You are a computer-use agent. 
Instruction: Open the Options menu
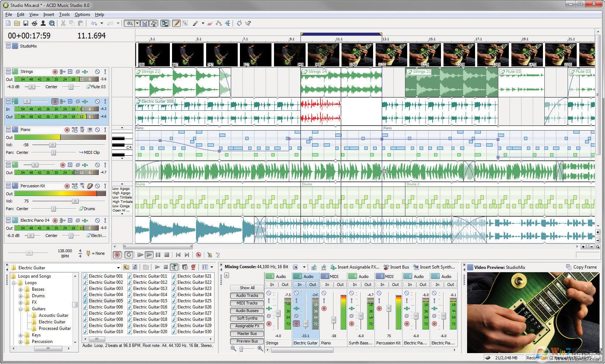(82, 15)
